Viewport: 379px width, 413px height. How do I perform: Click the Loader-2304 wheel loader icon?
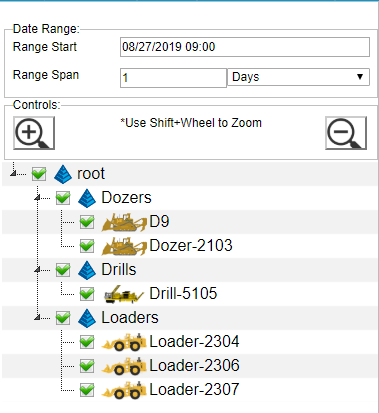(124, 342)
